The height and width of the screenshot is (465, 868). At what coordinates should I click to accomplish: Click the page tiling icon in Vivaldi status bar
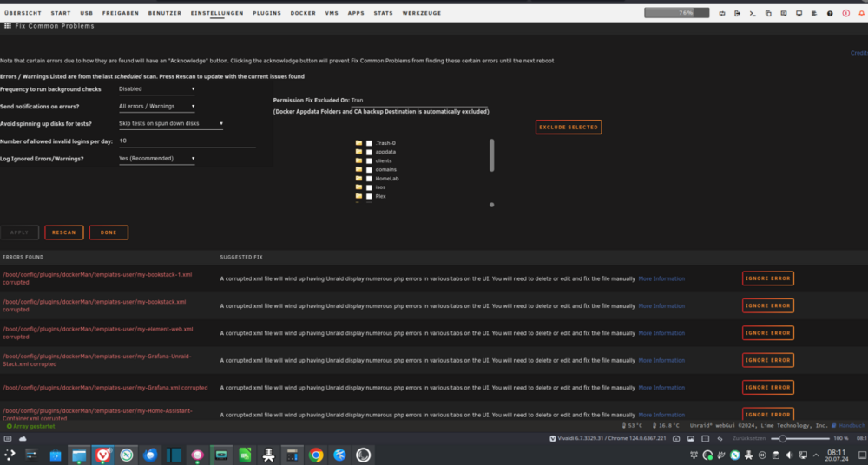click(x=705, y=438)
